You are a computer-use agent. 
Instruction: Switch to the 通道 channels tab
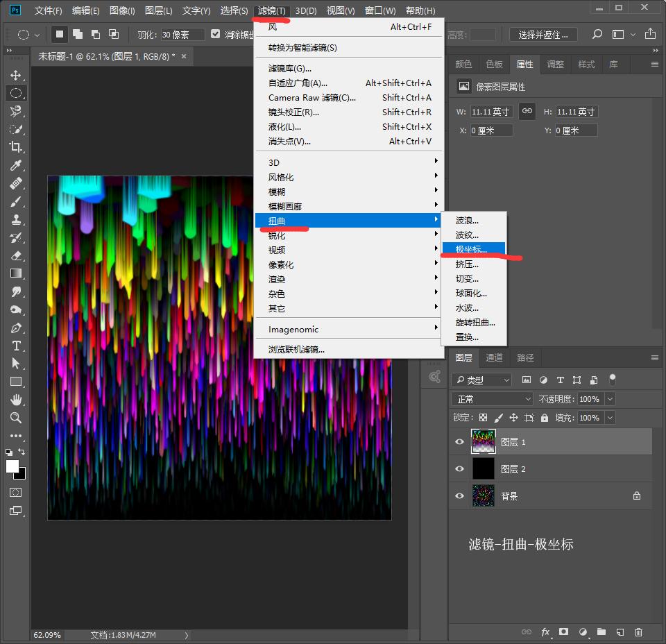494,358
